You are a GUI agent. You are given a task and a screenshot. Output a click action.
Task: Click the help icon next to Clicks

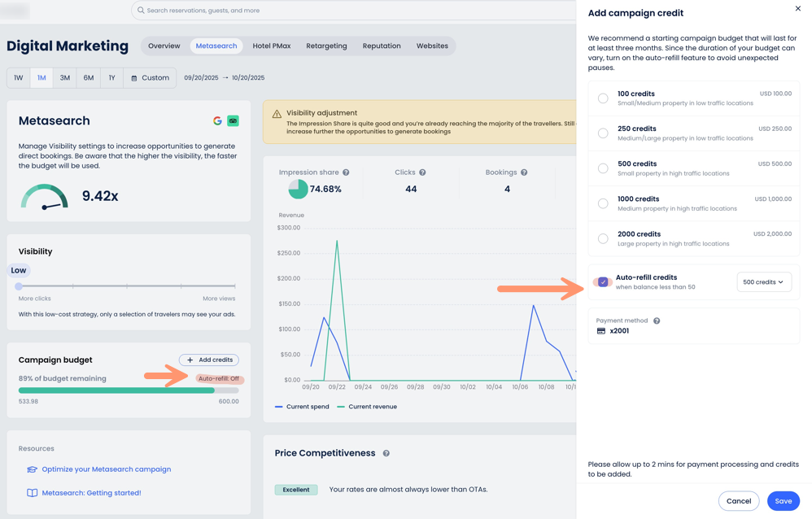click(x=422, y=172)
